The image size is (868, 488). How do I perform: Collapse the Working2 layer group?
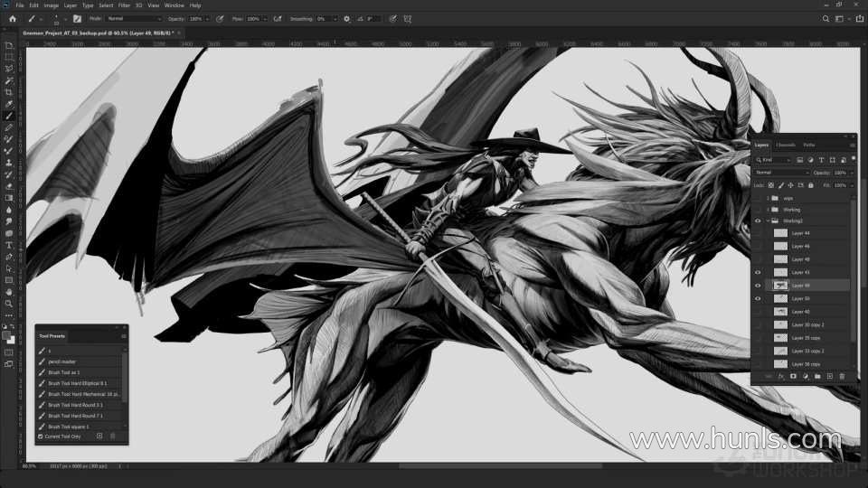pyautogui.click(x=769, y=221)
